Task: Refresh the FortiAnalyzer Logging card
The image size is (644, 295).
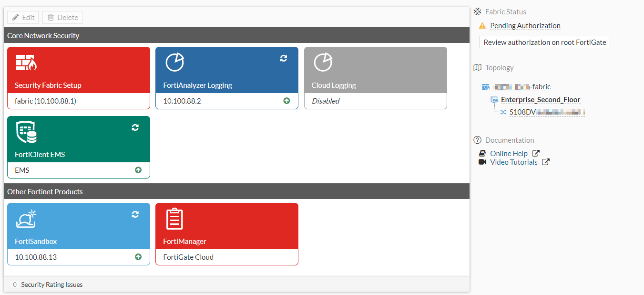Action: click(284, 58)
